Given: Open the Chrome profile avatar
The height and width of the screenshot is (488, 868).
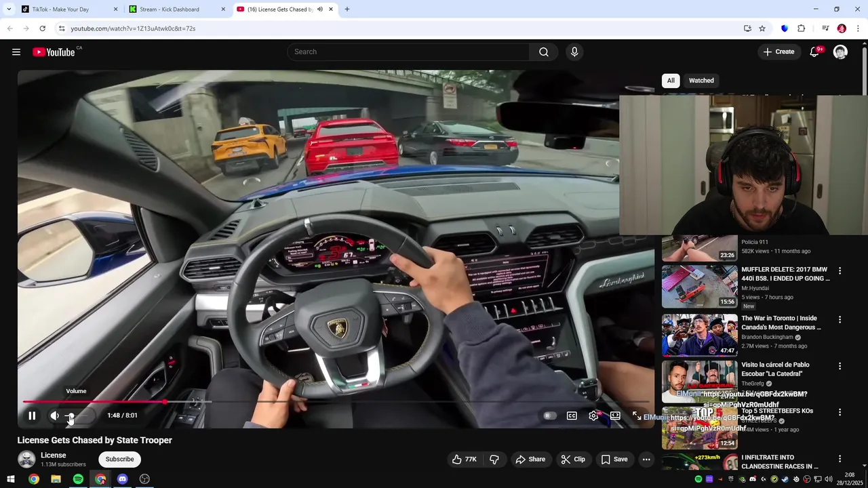Looking at the screenshot, I should click(x=842, y=28).
